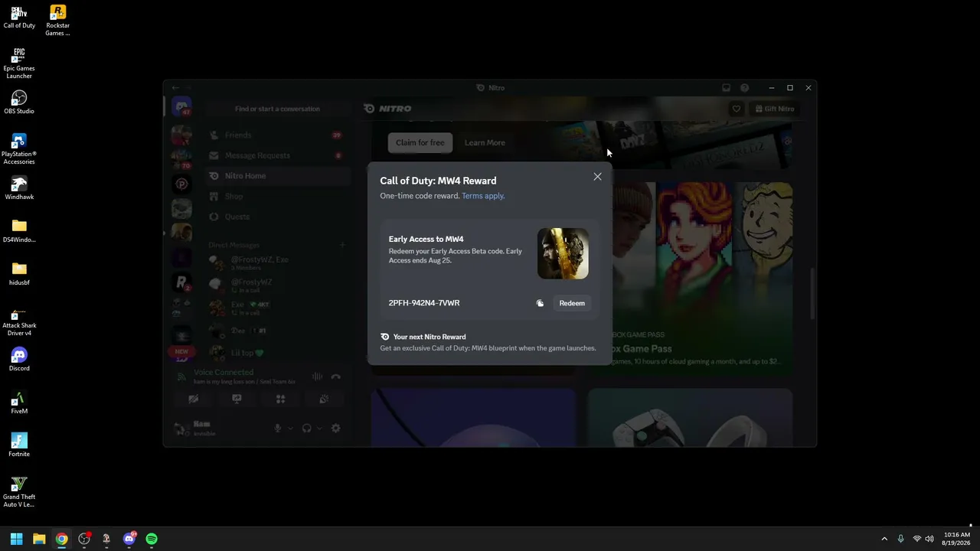The image size is (980, 551).
Task: Open the taskbar clock showing 10:16 AM
Action: tap(956, 539)
